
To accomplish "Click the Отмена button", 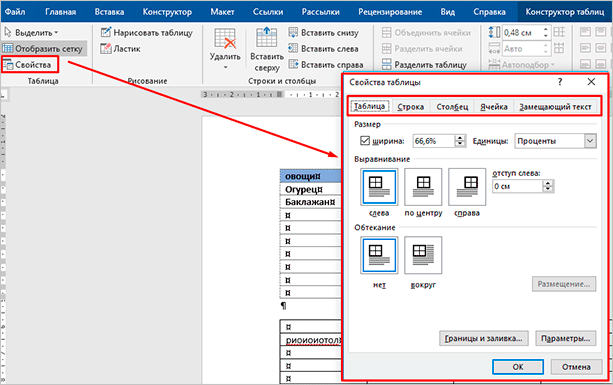I will click(x=576, y=367).
